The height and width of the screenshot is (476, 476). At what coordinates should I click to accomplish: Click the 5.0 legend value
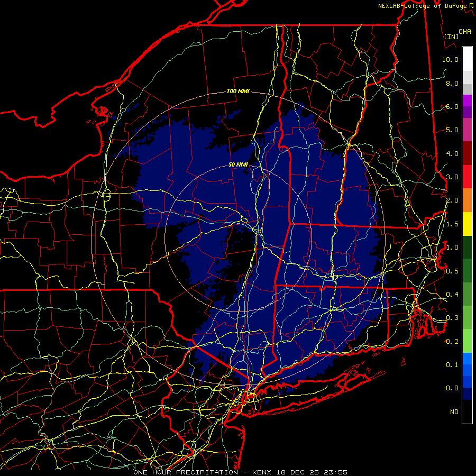(x=452, y=130)
